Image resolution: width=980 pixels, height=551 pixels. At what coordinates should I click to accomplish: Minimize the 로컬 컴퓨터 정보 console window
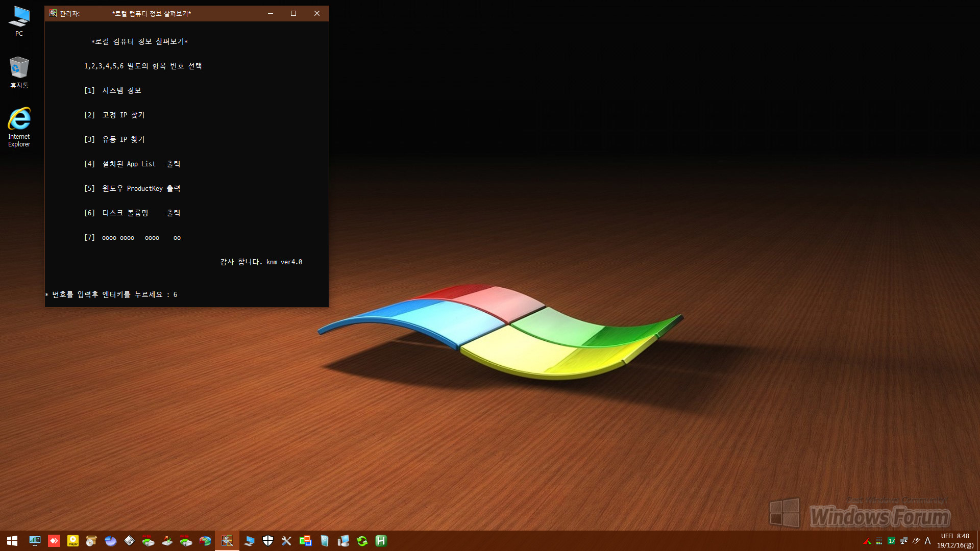pos(271,13)
